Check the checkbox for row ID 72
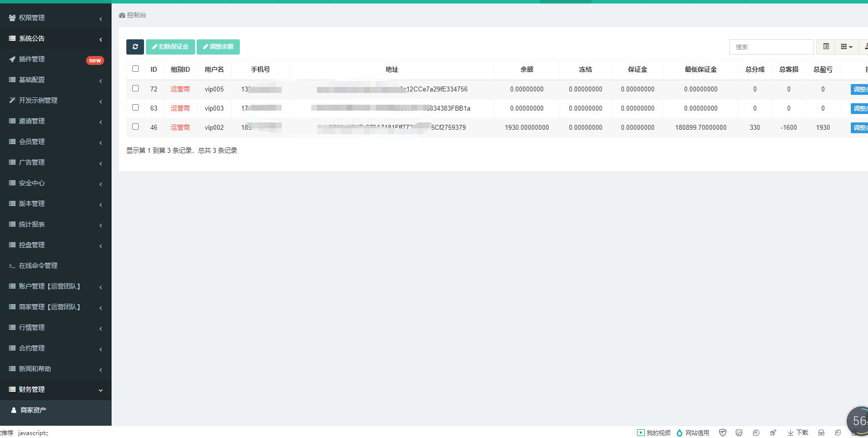The width and height of the screenshot is (868, 438). [x=135, y=88]
